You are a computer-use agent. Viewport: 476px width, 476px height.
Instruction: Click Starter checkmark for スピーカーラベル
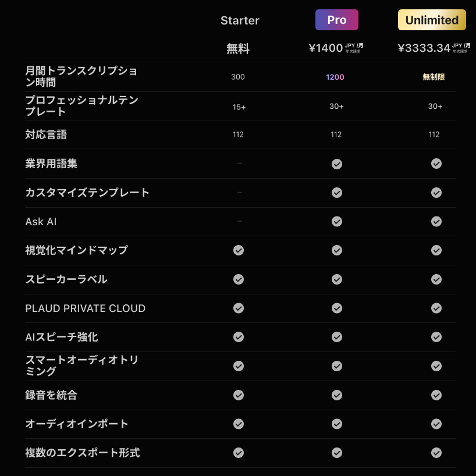point(239,279)
